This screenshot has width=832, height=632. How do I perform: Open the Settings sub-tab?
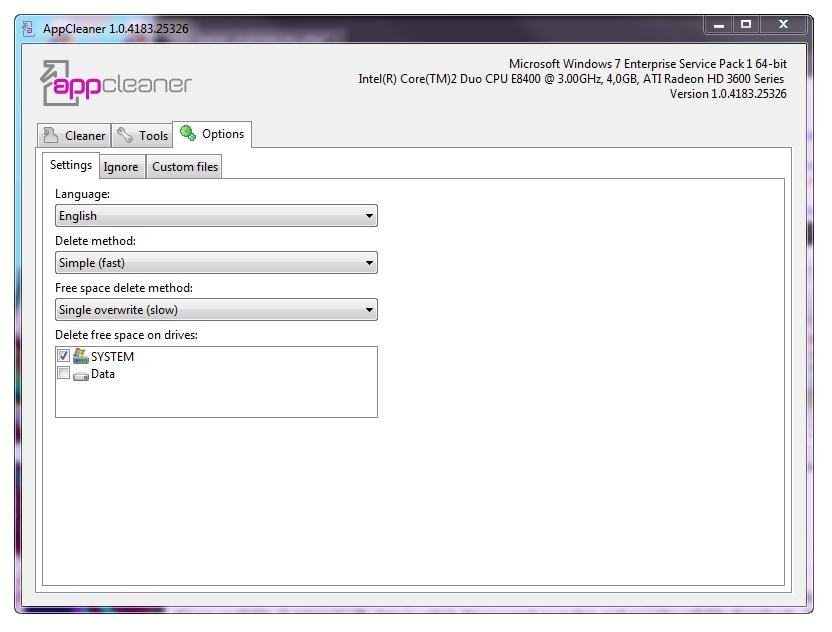coord(71,165)
